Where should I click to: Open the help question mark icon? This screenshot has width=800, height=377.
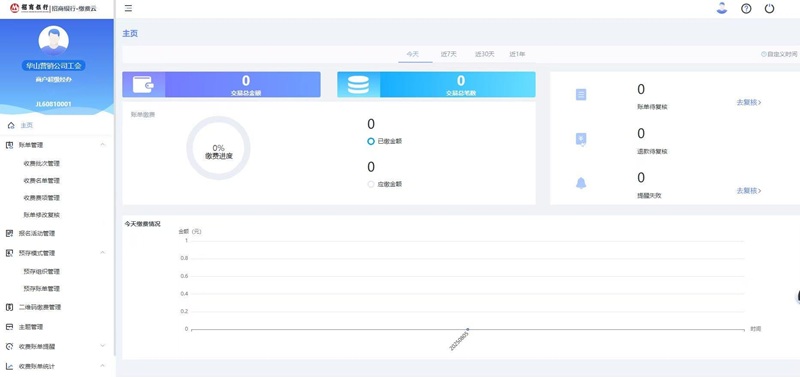click(x=746, y=9)
